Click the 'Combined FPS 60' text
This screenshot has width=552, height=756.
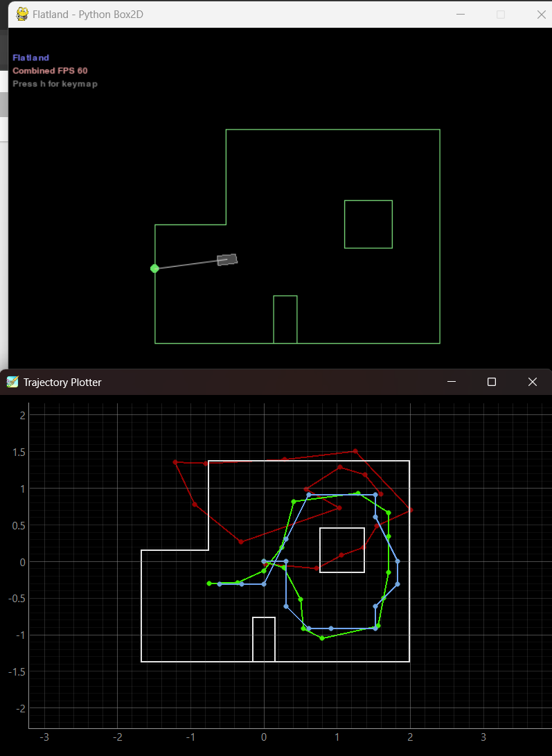(50, 71)
